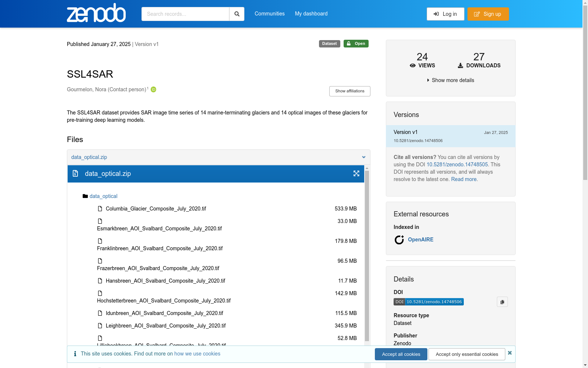Focus the Search records input field
This screenshot has width=588, height=368.
click(x=185, y=14)
